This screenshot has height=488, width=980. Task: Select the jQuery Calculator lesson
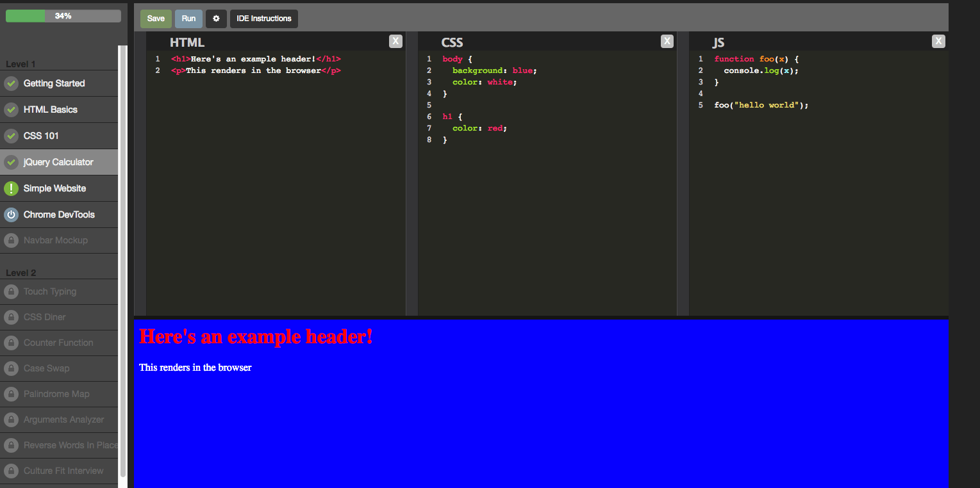pyautogui.click(x=59, y=162)
